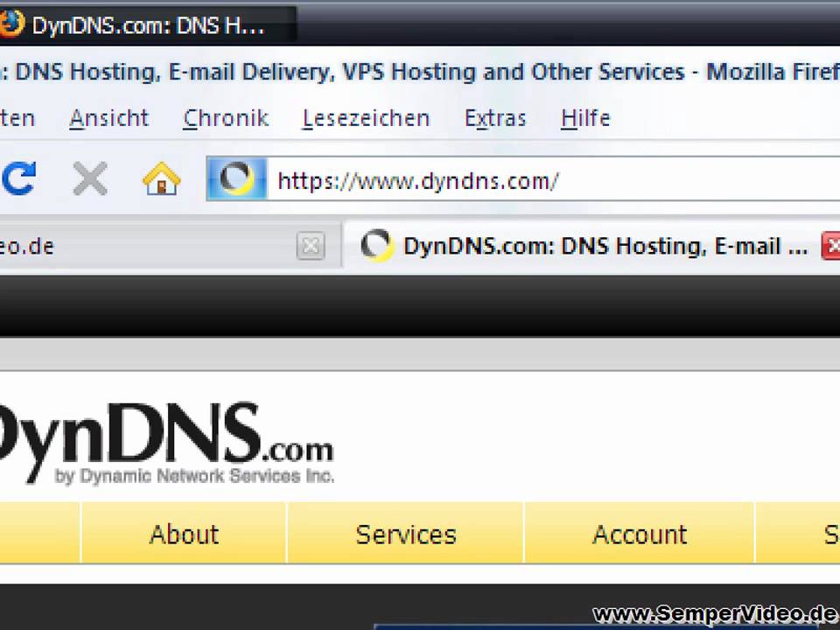Open the Services navigation link

pyautogui.click(x=405, y=534)
